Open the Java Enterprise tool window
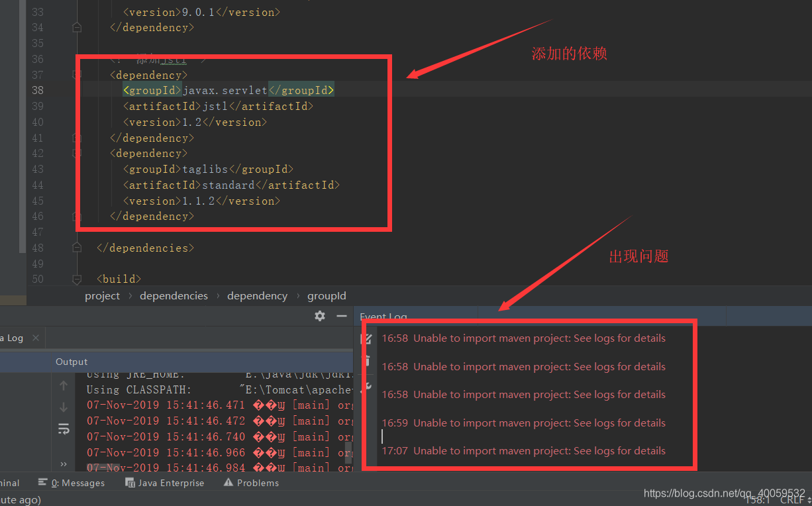This screenshot has height=506, width=812. pos(165,483)
